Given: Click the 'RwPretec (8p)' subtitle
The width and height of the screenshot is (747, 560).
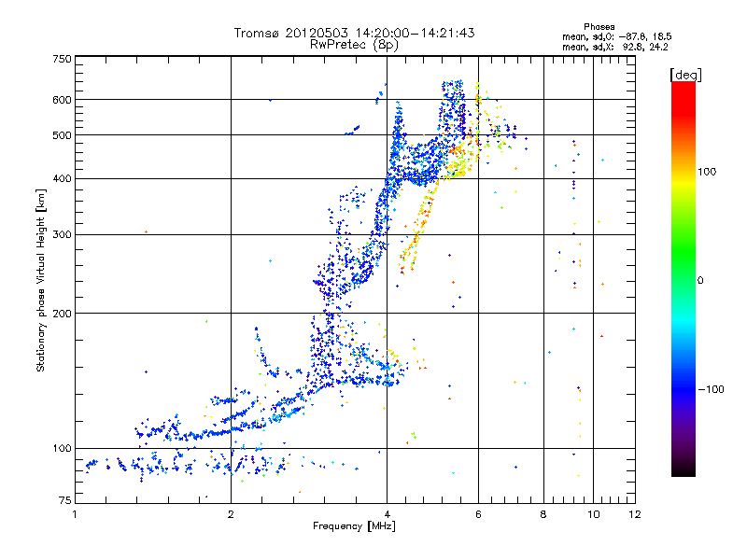Looking at the screenshot, I should pyautogui.click(x=354, y=45).
